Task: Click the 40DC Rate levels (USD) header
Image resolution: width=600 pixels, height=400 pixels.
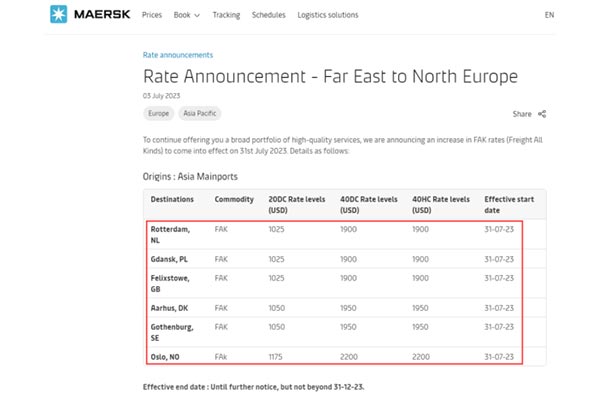Action: 368,205
